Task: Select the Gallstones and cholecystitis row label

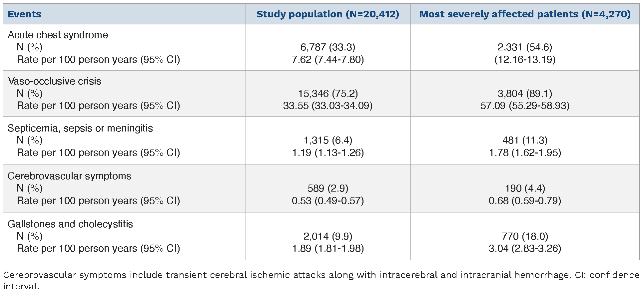Action: 70,224
